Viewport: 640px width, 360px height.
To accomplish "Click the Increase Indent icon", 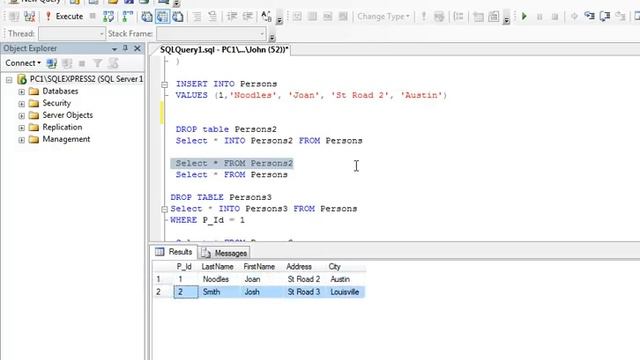I will tap(247, 16).
